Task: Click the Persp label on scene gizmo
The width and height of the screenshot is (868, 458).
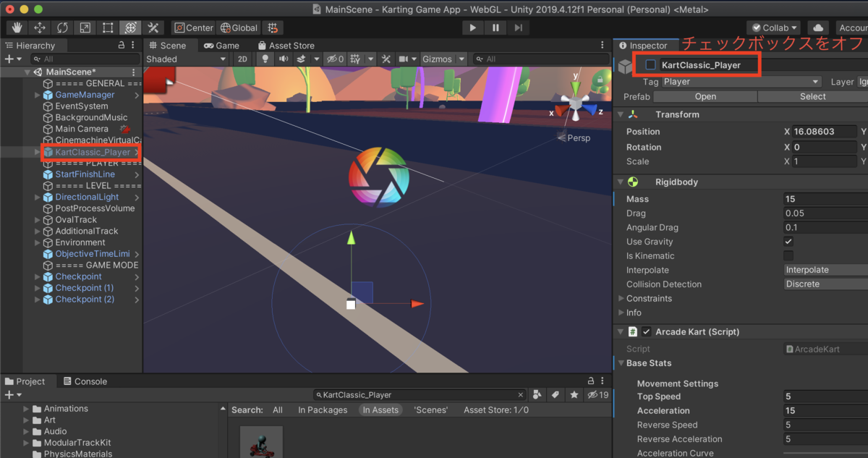Action: pos(579,137)
